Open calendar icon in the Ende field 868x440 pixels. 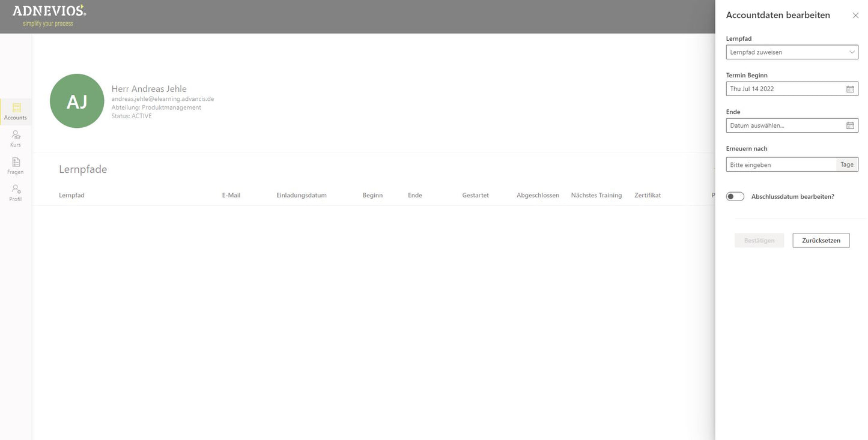(x=850, y=125)
